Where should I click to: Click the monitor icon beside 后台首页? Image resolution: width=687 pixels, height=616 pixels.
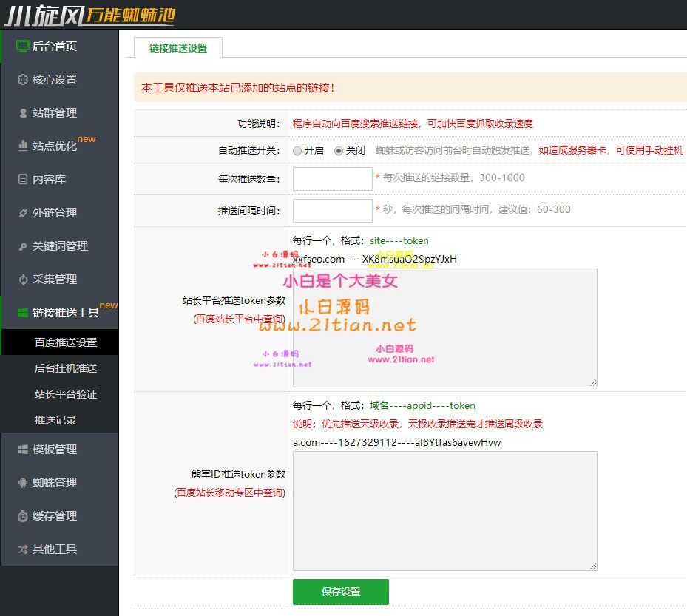tap(22, 46)
